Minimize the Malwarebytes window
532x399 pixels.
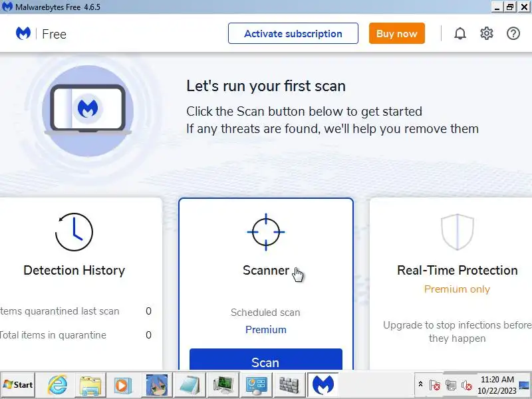pyautogui.click(x=497, y=7)
